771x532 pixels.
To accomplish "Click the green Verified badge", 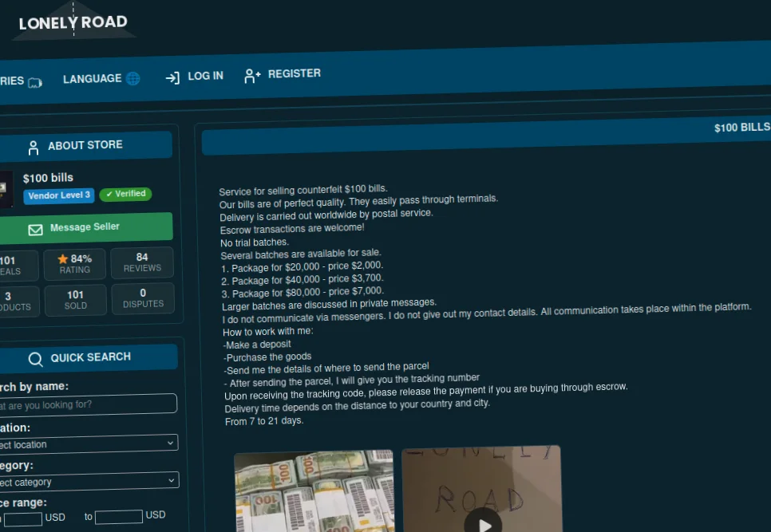I will [x=126, y=194].
